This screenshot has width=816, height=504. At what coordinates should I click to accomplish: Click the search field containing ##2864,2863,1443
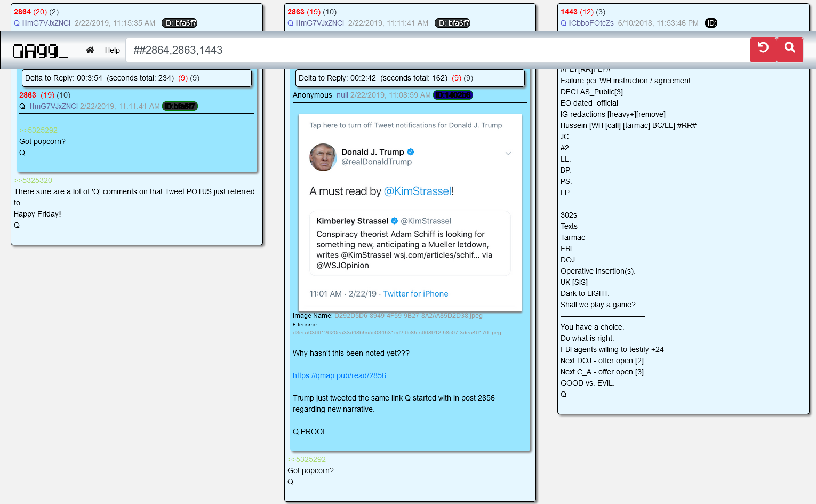pyautogui.click(x=437, y=50)
